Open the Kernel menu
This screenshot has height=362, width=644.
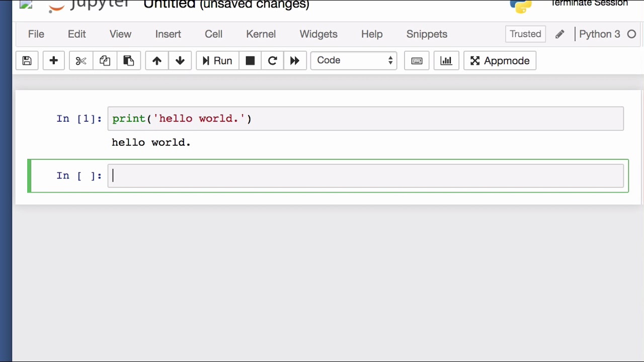(x=261, y=34)
